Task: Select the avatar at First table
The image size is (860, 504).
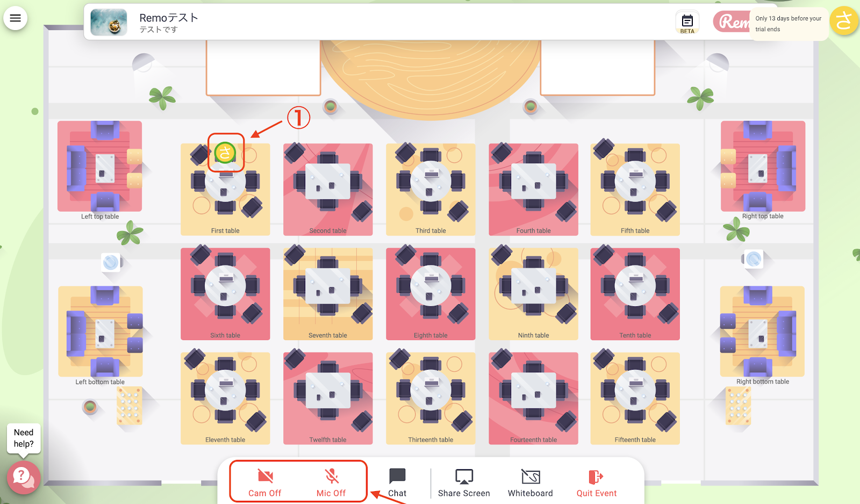Action: (x=225, y=153)
